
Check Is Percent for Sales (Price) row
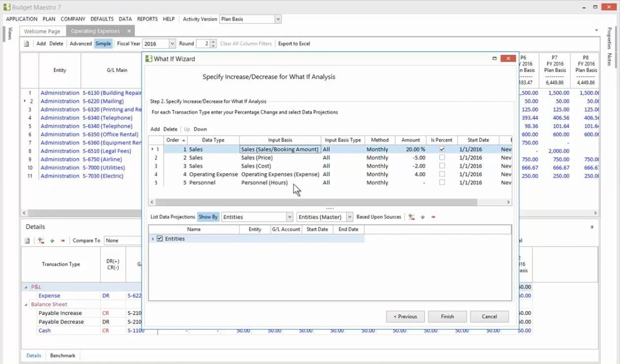click(442, 158)
